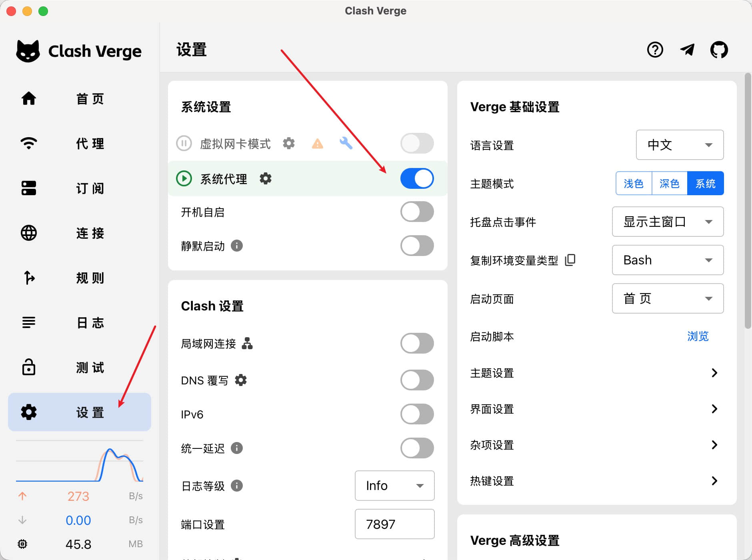This screenshot has height=560, width=752.
Task: Open the 托盘点击事件 dropdown
Action: [x=667, y=222]
